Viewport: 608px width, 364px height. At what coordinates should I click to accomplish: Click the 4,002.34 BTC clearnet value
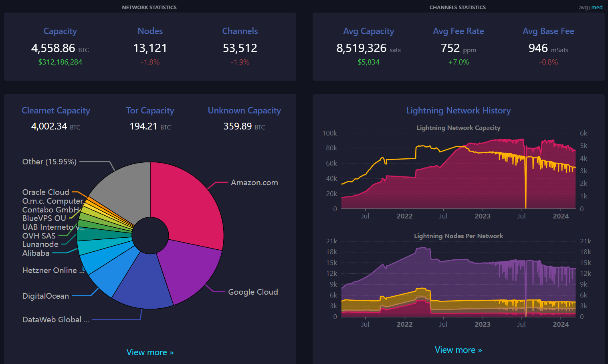tap(56, 126)
